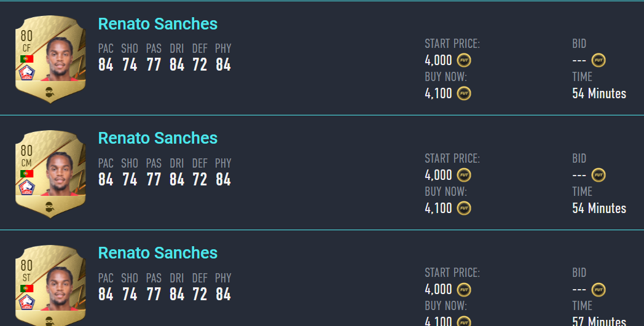Click the Portugal flag on the CM card

(x=26, y=174)
